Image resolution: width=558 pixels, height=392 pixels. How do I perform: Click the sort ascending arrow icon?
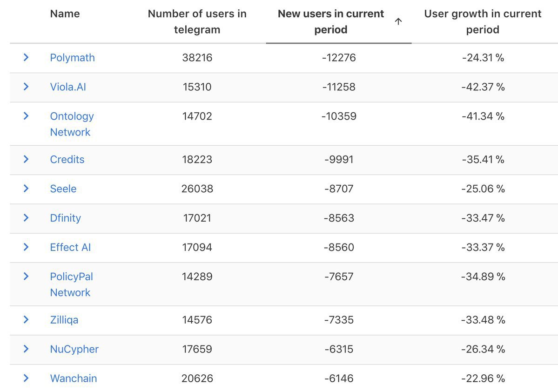pyautogui.click(x=398, y=21)
